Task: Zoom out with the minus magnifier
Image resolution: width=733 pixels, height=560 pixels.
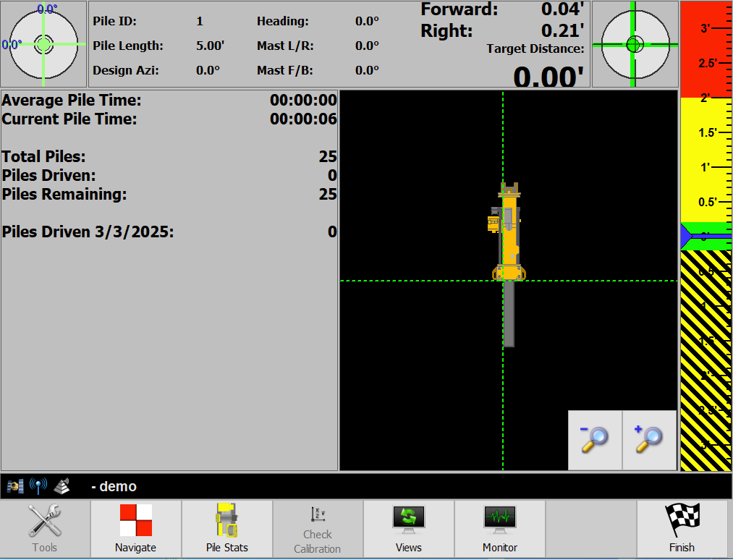Action: [x=595, y=440]
